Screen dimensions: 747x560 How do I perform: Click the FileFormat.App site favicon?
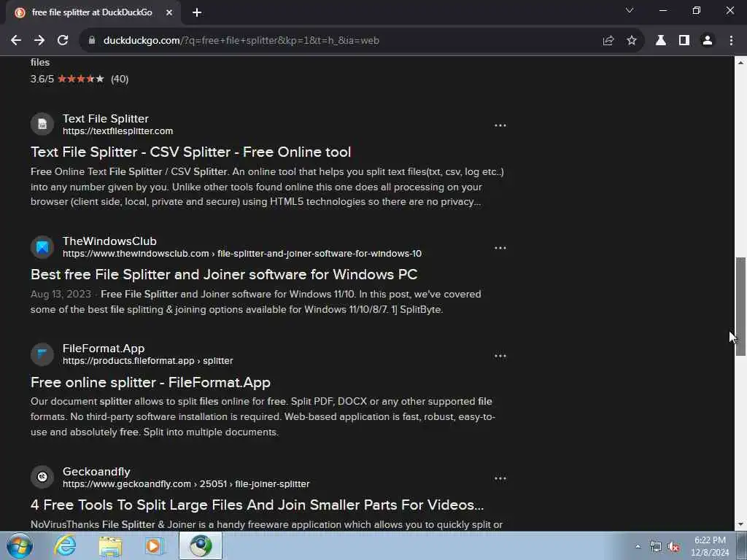[x=42, y=354]
